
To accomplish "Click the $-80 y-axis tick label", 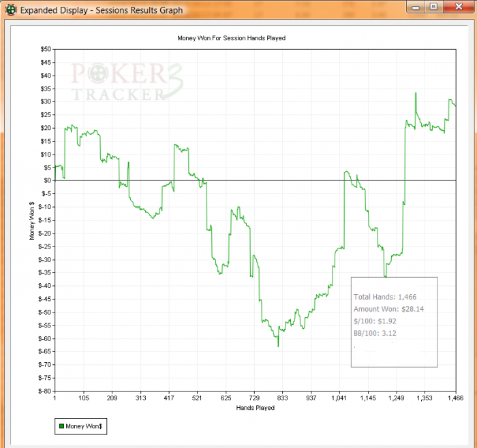I will 44,391.
